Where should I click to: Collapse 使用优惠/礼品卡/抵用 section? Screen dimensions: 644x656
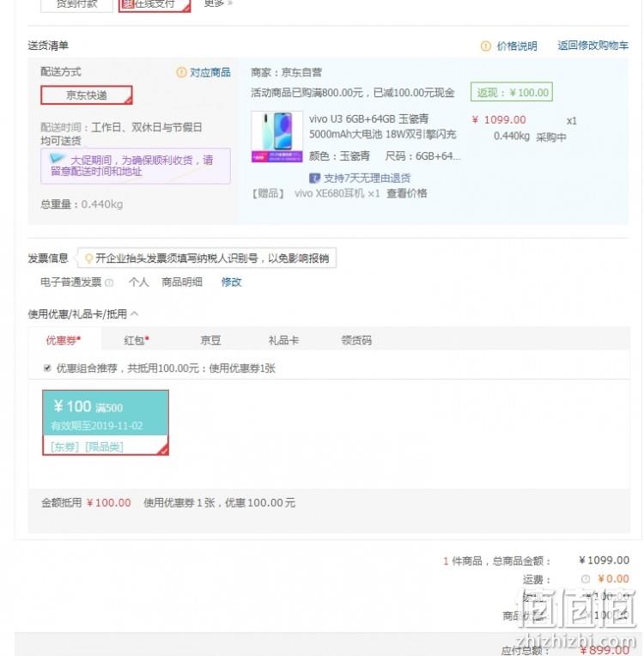point(135,313)
